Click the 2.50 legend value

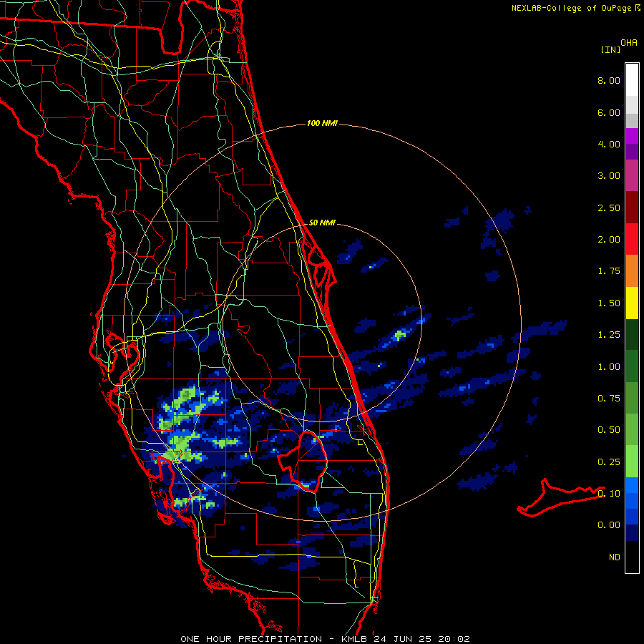pos(609,208)
